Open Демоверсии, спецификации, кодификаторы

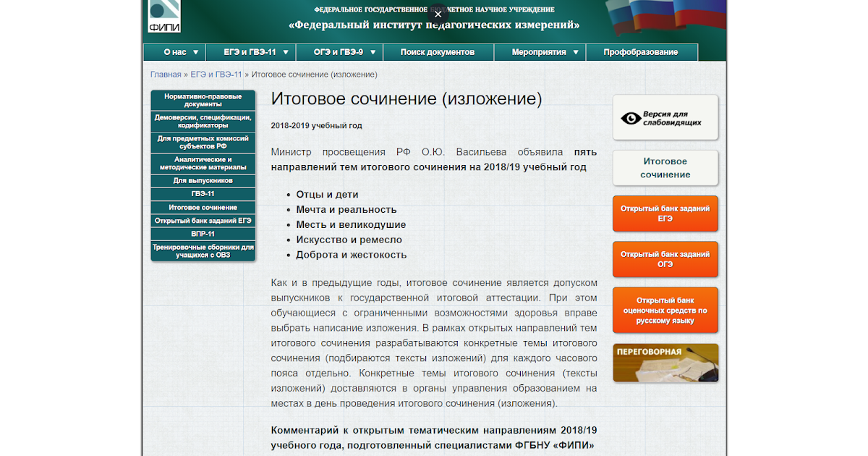pyautogui.click(x=203, y=121)
